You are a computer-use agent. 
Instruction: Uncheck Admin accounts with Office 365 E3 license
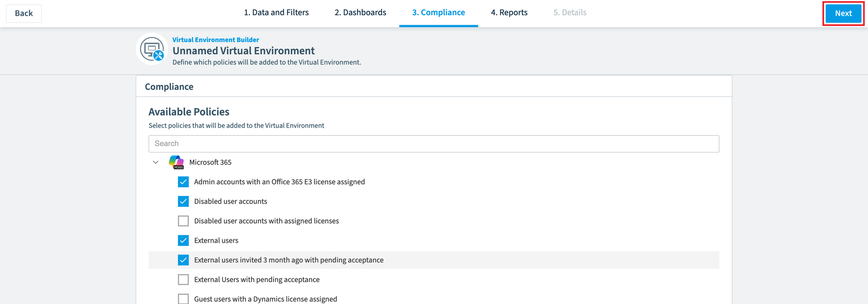coord(183,182)
